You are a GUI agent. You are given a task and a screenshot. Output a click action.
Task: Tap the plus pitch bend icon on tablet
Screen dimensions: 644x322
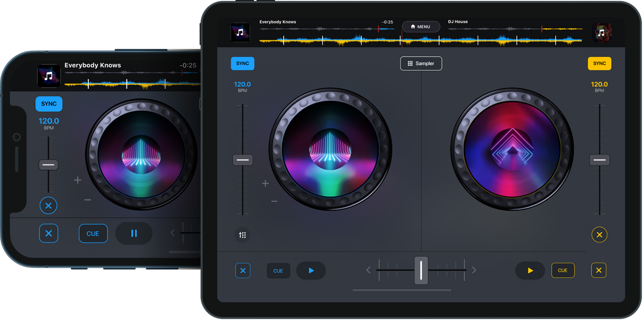[x=265, y=183]
